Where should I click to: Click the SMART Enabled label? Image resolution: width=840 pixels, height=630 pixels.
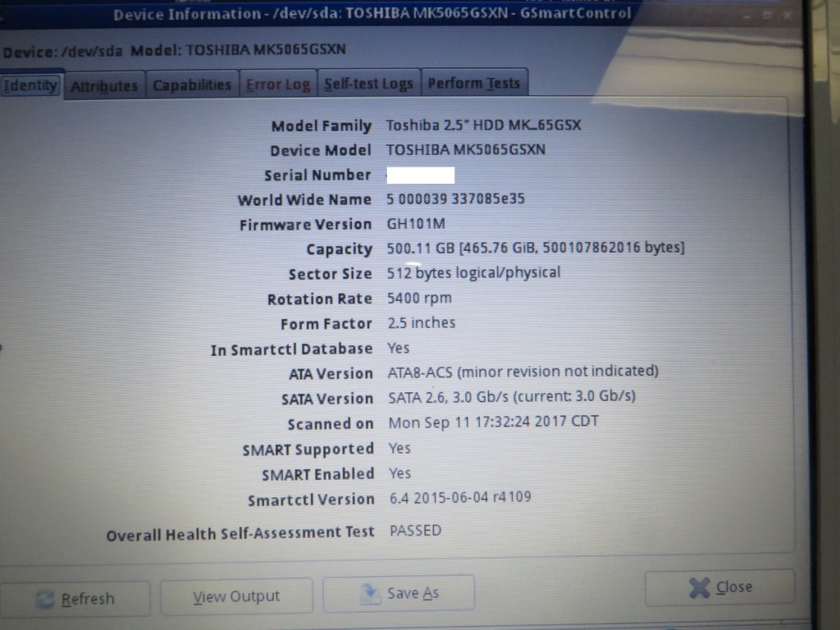(x=317, y=475)
